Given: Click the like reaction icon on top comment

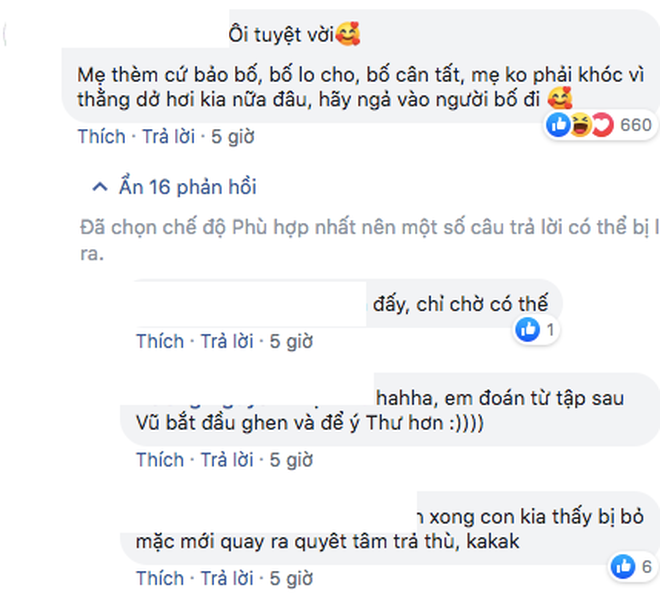Looking at the screenshot, I should [x=558, y=125].
